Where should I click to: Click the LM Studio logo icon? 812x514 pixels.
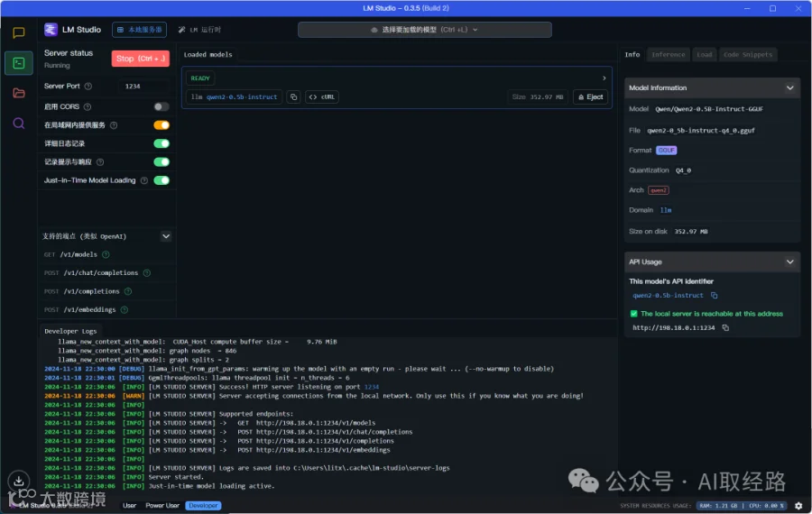pyautogui.click(x=51, y=30)
